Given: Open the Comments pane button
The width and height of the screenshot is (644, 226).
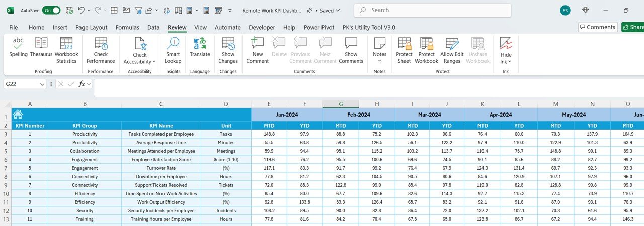Looking at the screenshot, I should coord(598,27).
